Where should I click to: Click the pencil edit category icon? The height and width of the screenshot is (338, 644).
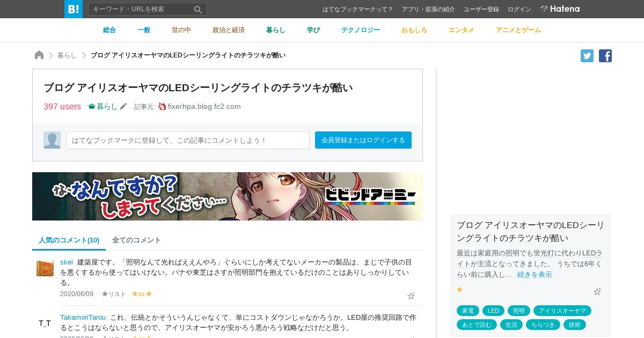[123, 106]
